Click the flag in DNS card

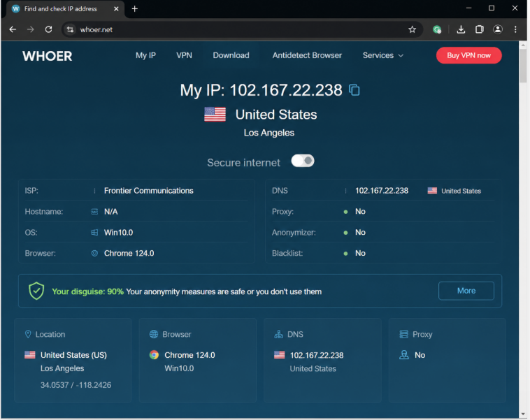(279, 355)
